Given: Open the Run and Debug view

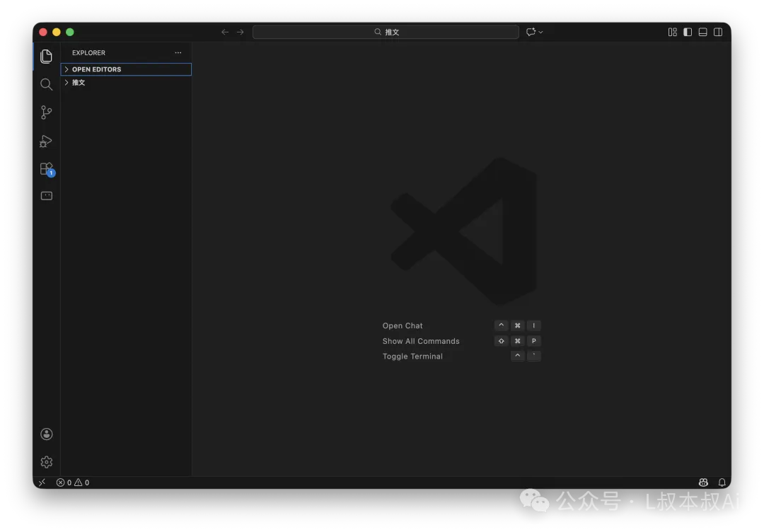Looking at the screenshot, I should 46,141.
